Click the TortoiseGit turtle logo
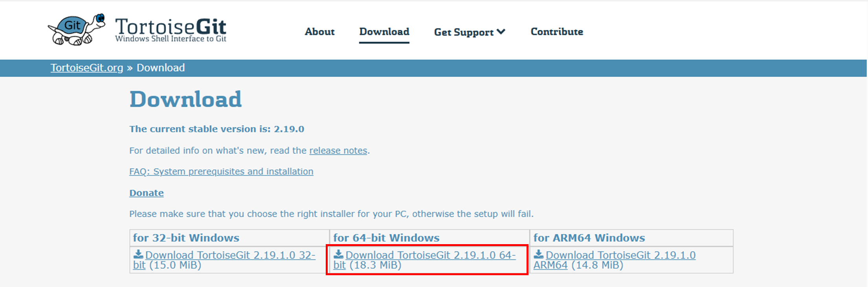 click(x=77, y=29)
